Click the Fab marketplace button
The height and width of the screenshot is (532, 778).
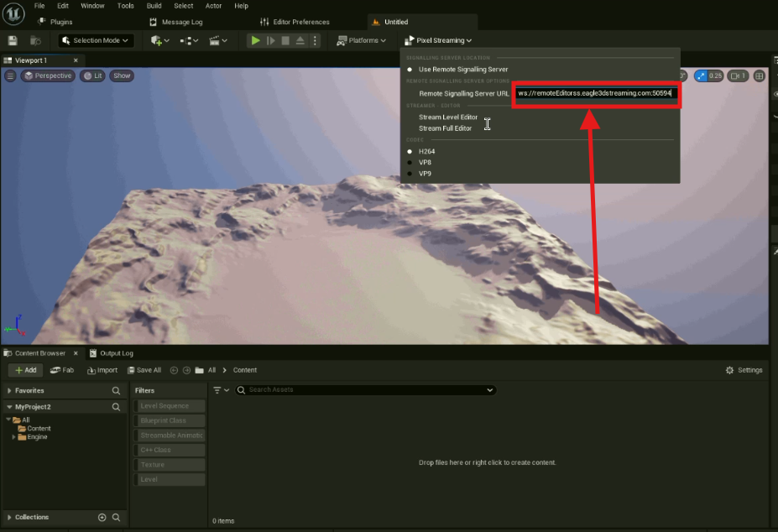coord(62,370)
